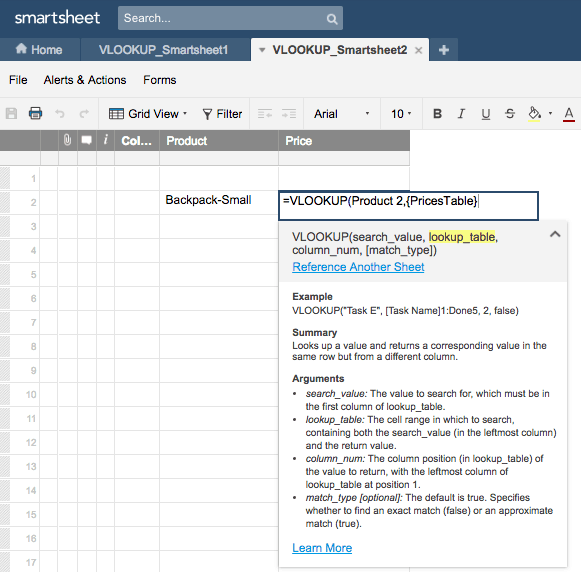Image resolution: width=581 pixels, height=572 pixels.
Task: Select the VLOOKUP_Smartsheet2 tab
Action: point(340,50)
